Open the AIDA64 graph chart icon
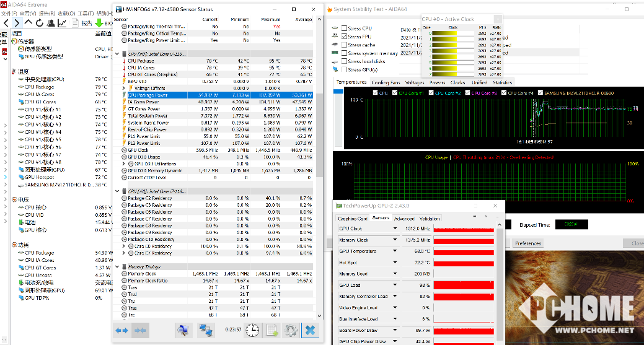Image resolution: width=644 pixels, height=345 pixels. 62,23
